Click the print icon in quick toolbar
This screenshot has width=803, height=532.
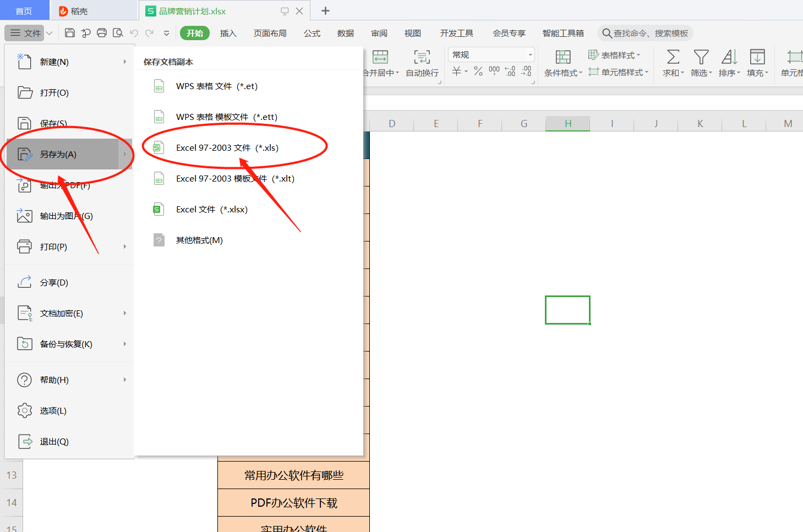(102, 33)
